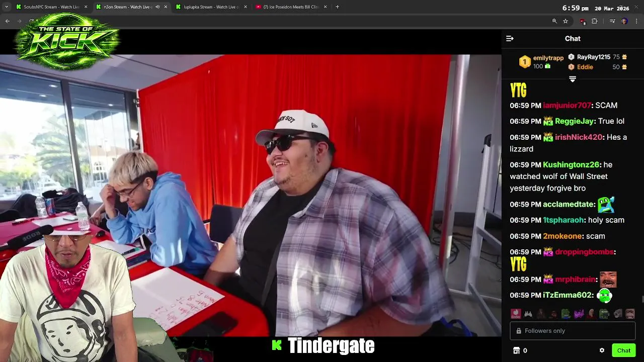Viewport: 644px width, 362px height.
Task: Click the browser zoom magnifier icon
Action: pos(554,21)
